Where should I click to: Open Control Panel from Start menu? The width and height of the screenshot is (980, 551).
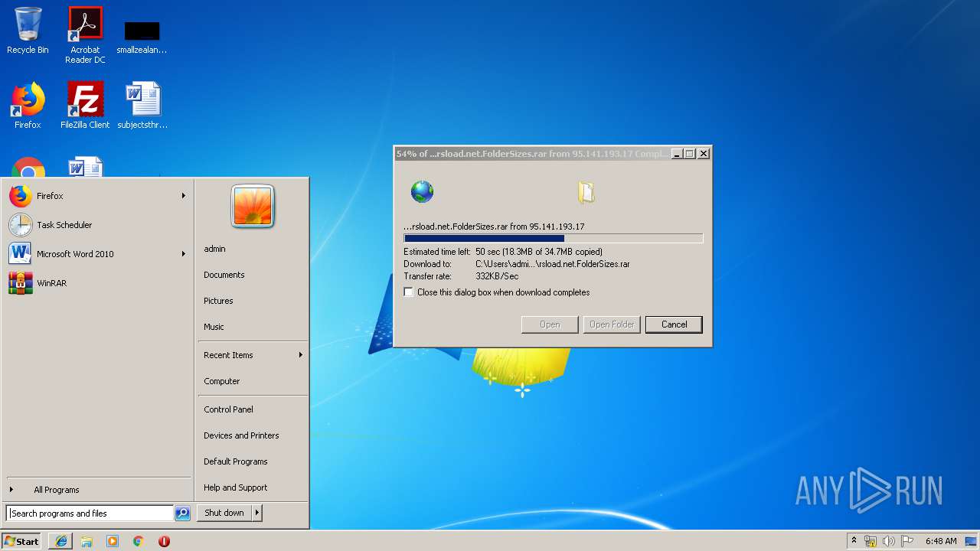228,409
